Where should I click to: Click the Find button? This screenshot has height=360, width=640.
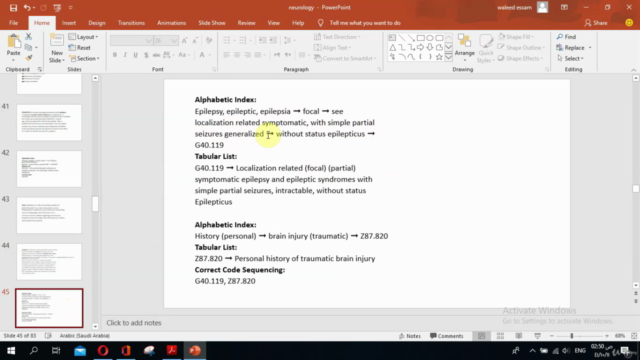tap(566, 37)
